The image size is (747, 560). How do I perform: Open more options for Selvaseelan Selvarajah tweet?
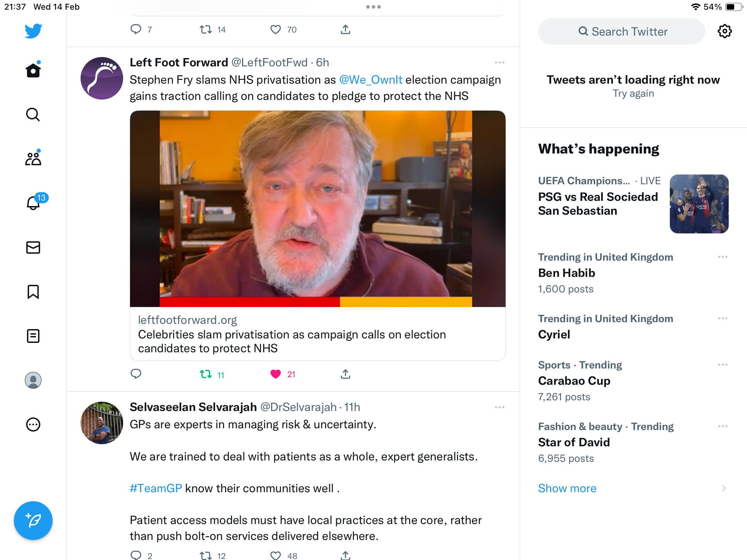pos(500,407)
